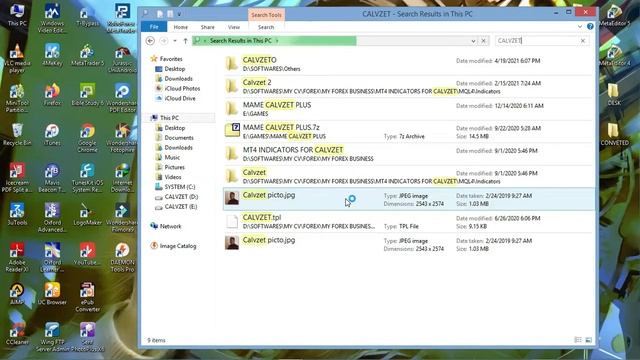
Task: Open Downloads under Favorites
Action: click(x=178, y=79)
